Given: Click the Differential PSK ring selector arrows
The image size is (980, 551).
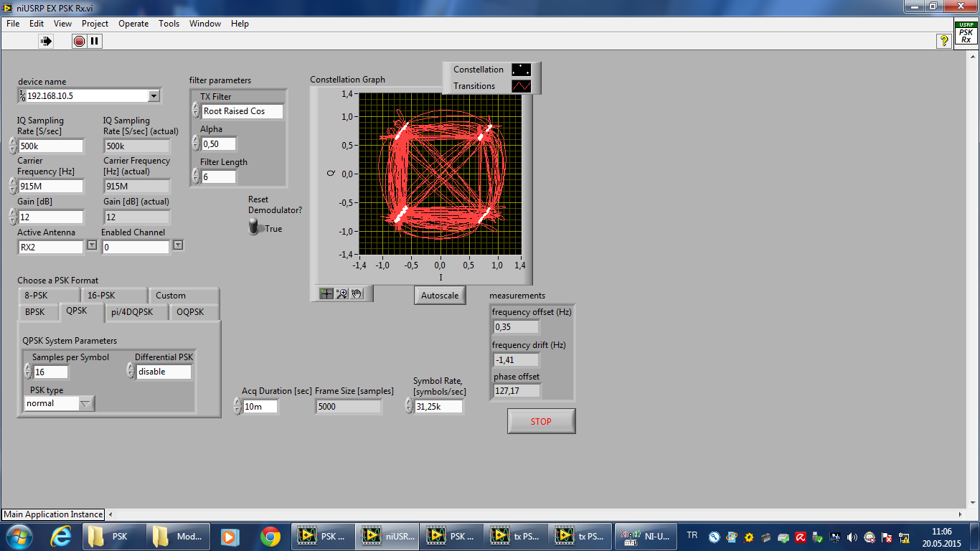Looking at the screenshot, I should coord(131,371).
